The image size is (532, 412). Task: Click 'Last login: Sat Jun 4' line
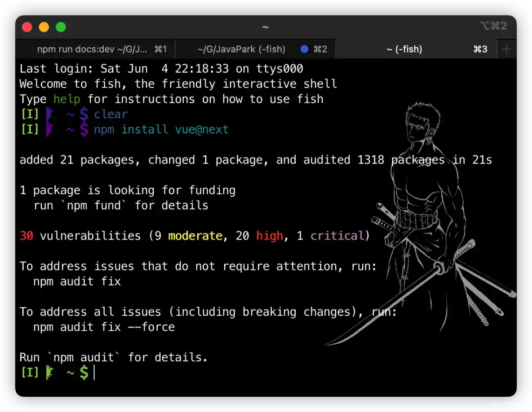click(161, 69)
